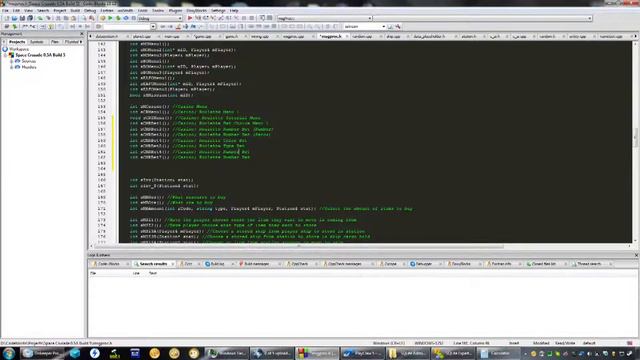The width and height of the screenshot is (640, 360).
Task: Switch to Files management tab
Action: [55, 42]
